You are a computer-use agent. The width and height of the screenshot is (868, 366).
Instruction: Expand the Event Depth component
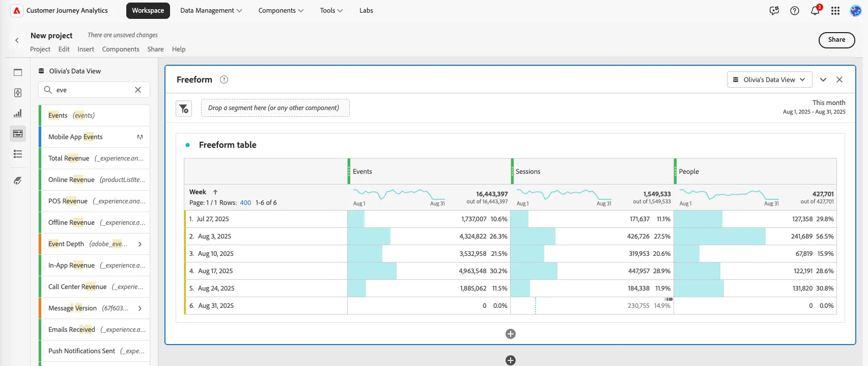pyautogui.click(x=140, y=244)
